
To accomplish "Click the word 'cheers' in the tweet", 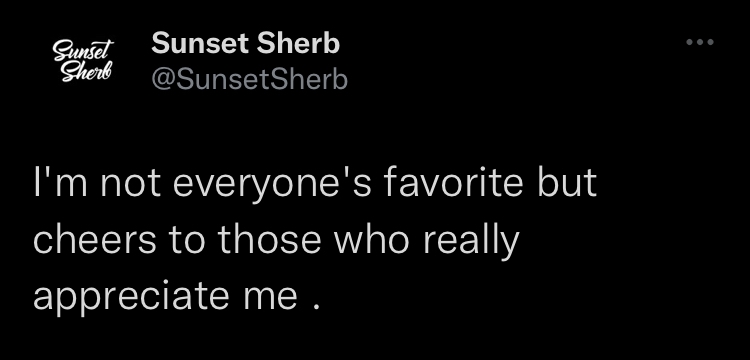I will click(94, 240).
